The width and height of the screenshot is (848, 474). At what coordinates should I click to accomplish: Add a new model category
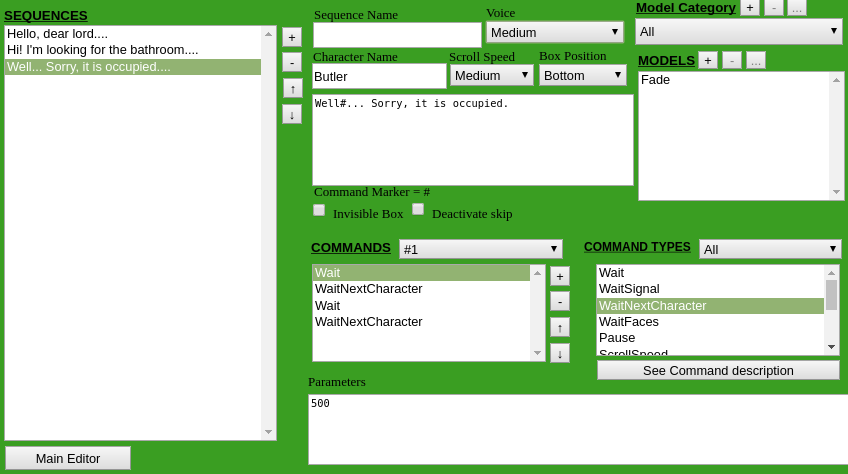[x=750, y=8]
